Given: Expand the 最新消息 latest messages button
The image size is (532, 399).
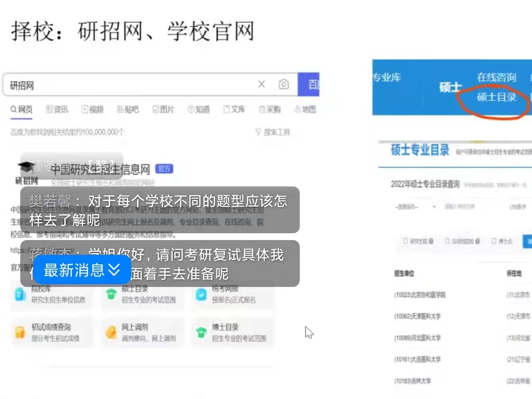Looking at the screenshot, I should click(x=82, y=270).
